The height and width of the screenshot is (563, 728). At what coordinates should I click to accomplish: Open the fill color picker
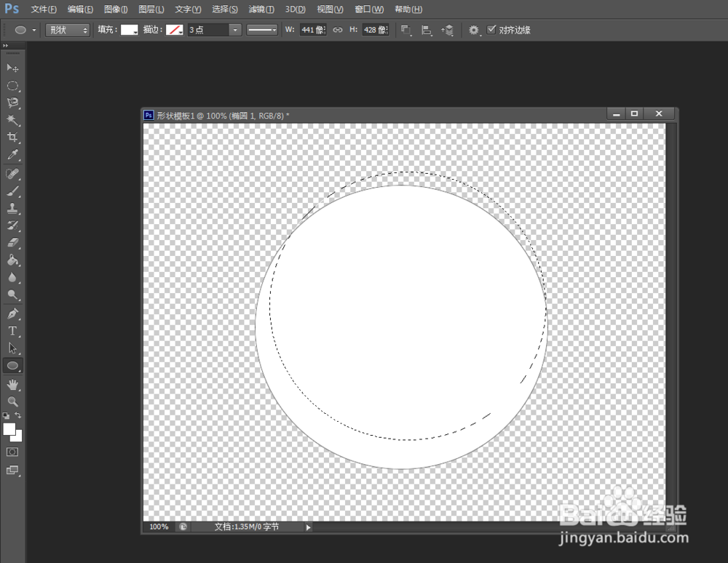coord(129,30)
